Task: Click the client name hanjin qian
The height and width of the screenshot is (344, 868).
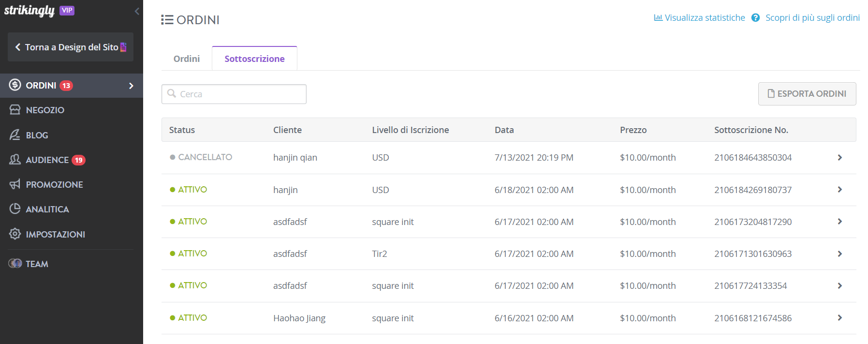Action: point(295,158)
